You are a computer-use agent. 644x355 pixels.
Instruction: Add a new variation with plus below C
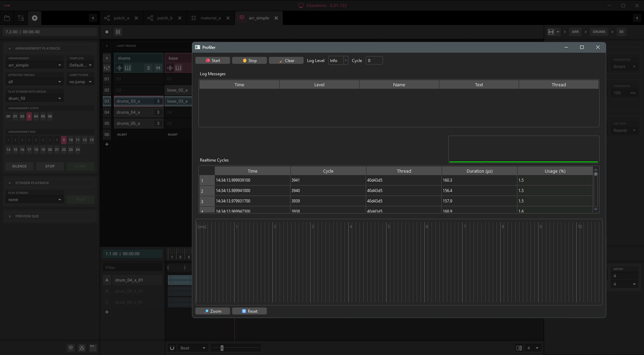click(x=107, y=312)
